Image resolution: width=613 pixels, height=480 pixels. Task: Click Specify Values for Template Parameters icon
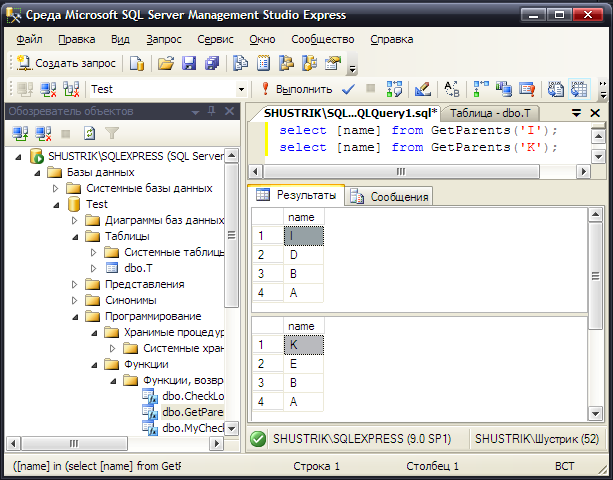coord(452,89)
